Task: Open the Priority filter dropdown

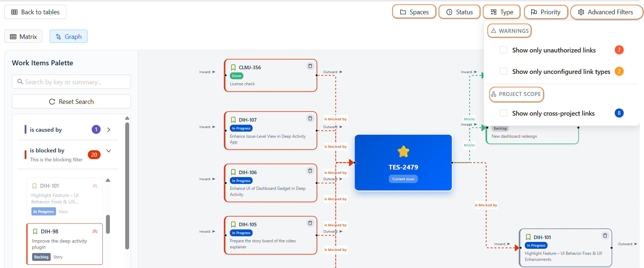Action: click(546, 12)
